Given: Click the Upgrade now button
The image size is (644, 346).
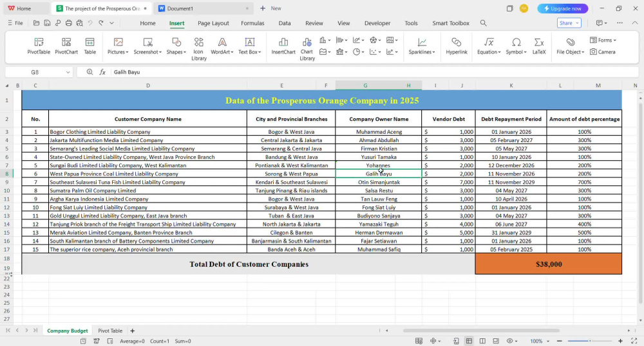Looking at the screenshot, I should 563,8.
